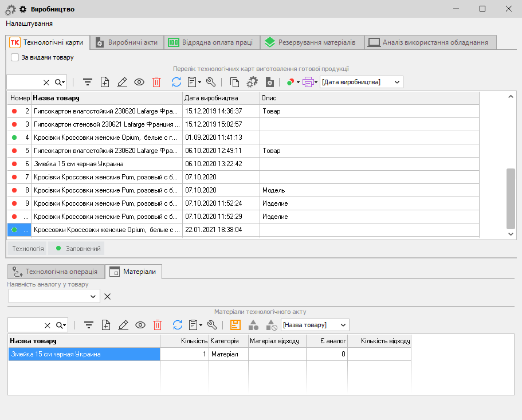Click the copy icon in the top toolbar

tap(234, 82)
